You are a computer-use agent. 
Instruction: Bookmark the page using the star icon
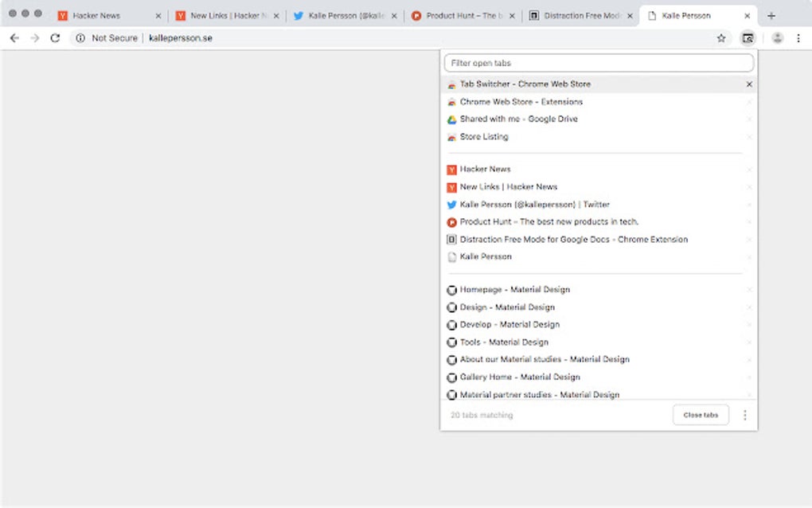[x=720, y=37]
